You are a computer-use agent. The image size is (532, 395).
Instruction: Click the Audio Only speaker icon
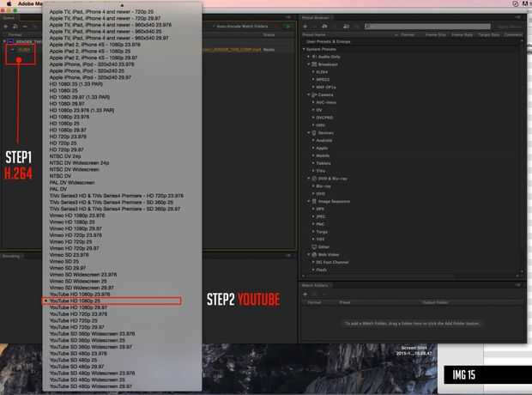pyautogui.click(x=314, y=57)
